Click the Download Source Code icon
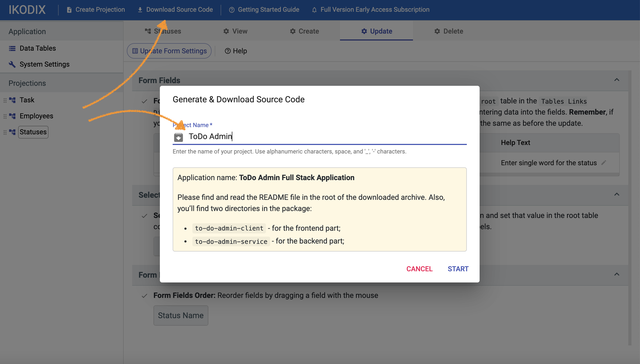The image size is (640, 364). tap(140, 10)
